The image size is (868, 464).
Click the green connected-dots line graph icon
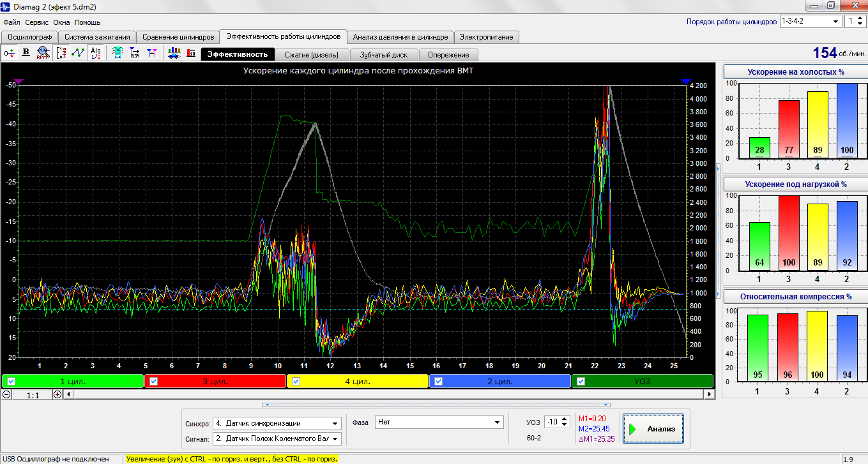[78, 53]
